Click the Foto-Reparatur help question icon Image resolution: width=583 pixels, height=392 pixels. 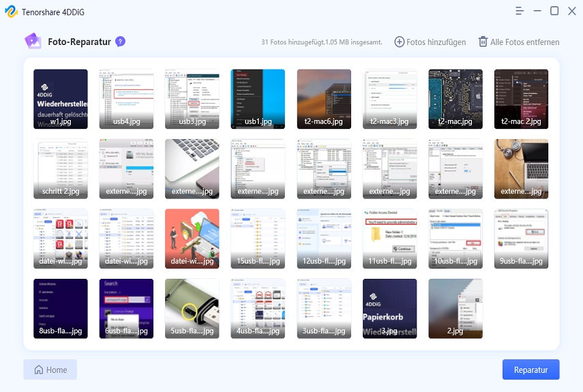coord(120,42)
